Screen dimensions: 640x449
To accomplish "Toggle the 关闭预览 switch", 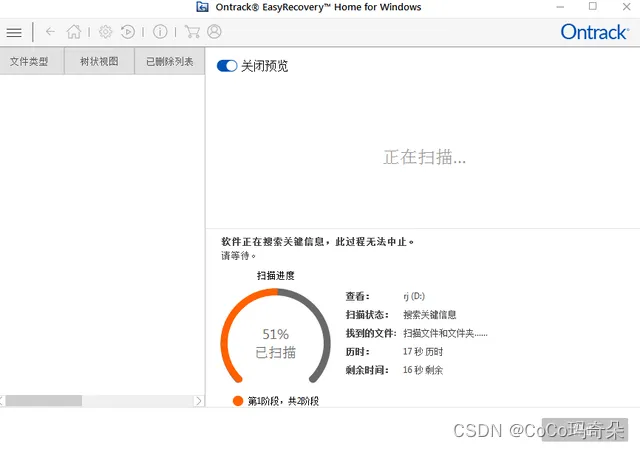I will click(227, 66).
